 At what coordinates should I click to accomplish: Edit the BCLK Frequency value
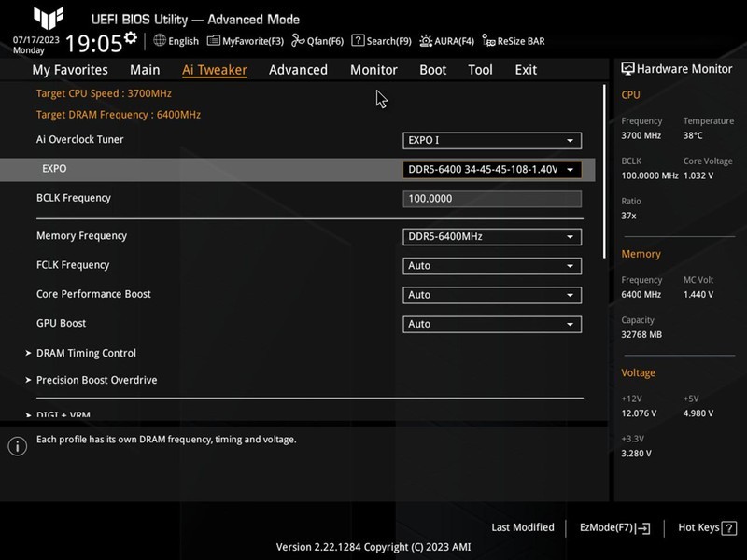point(491,198)
